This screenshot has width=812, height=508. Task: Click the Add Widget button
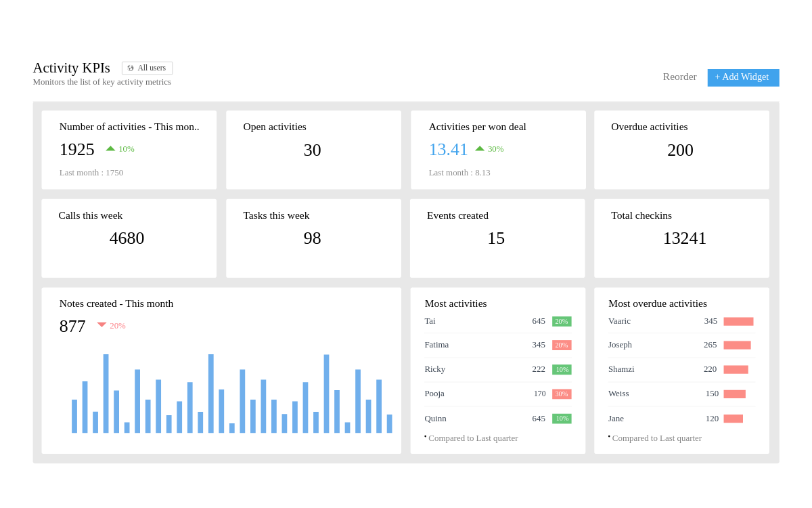743,77
